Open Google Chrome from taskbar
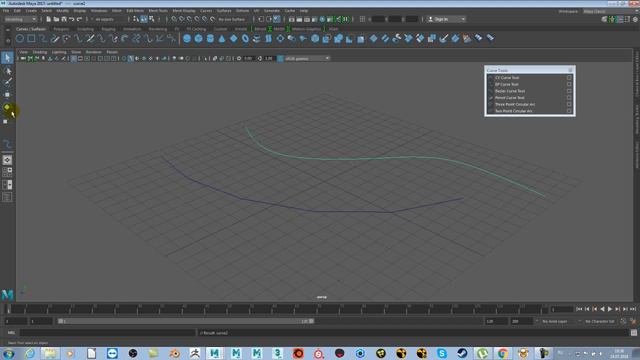Image resolution: width=640 pixels, height=360 pixels. click(x=502, y=353)
